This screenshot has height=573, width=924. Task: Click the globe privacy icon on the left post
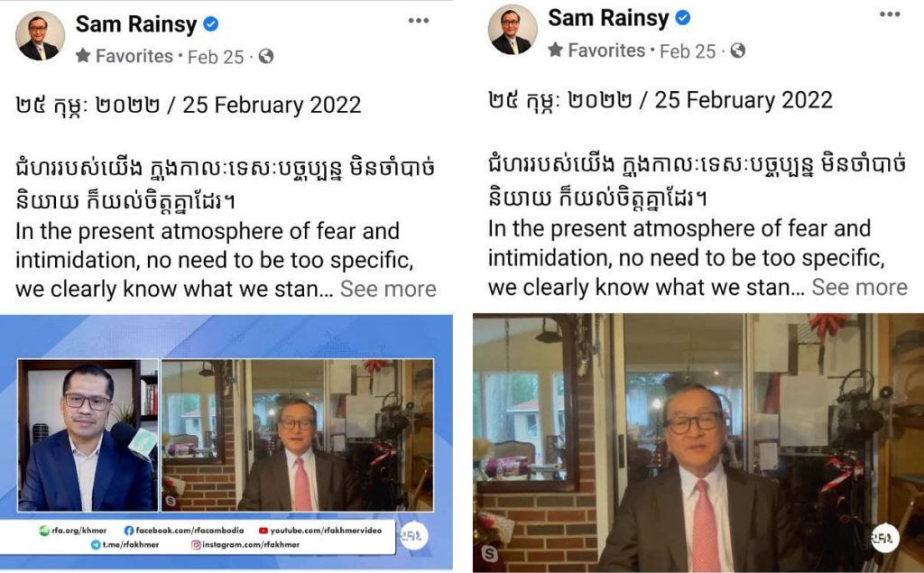(266, 57)
